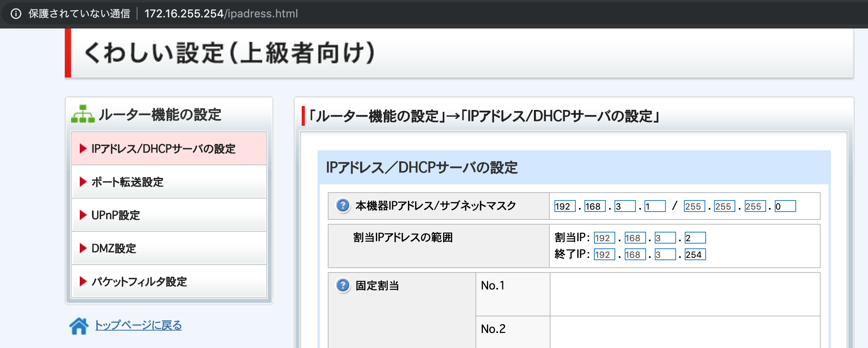The height and width of the screenshot is (348, 868).
Task: Click the 保護されていない通信 security warning text
Action: 79,14
